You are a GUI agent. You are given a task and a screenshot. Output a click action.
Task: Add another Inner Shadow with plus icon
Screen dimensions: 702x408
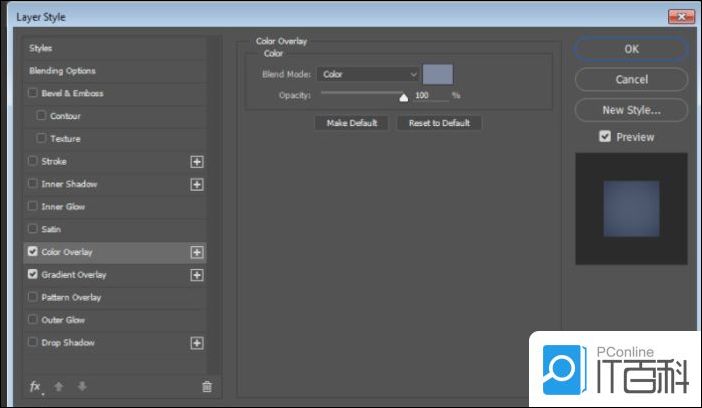pyautogui.click(x=197, y=185)
